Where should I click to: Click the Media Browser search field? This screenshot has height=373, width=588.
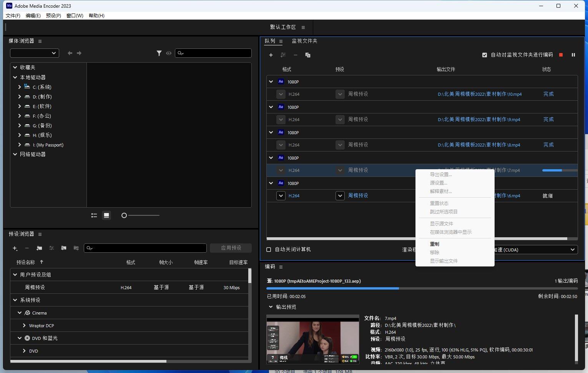tap(213, 53)
